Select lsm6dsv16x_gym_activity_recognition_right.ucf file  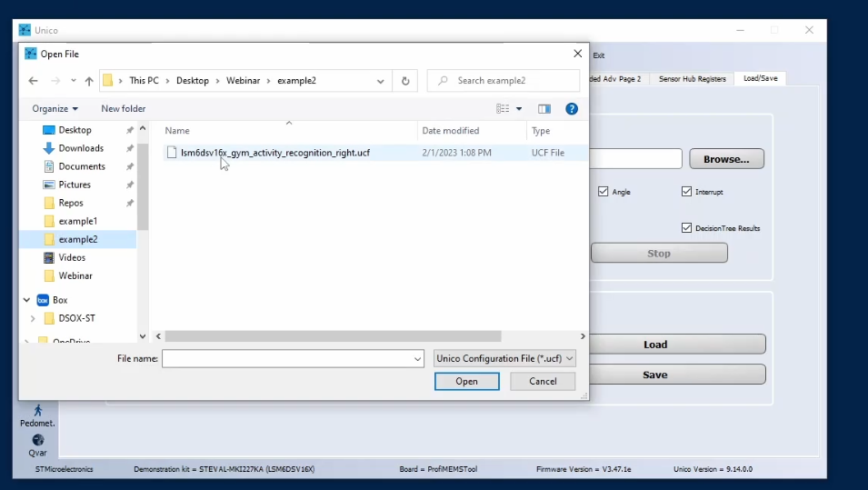pyautogui.click(x=275, y=153)
